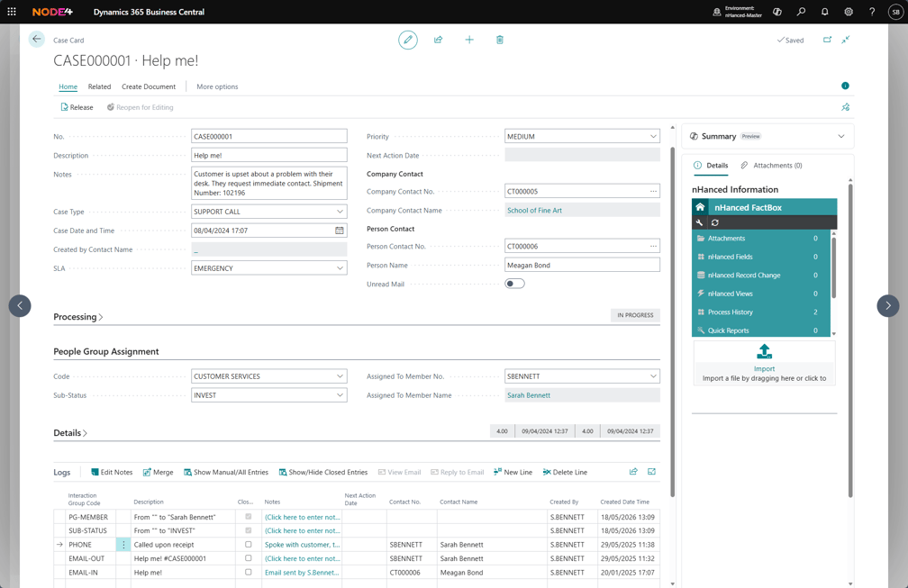The image size is (908, 588).
Task: Collapse the page with shrink arrows icon
Action: coord(846,40)
